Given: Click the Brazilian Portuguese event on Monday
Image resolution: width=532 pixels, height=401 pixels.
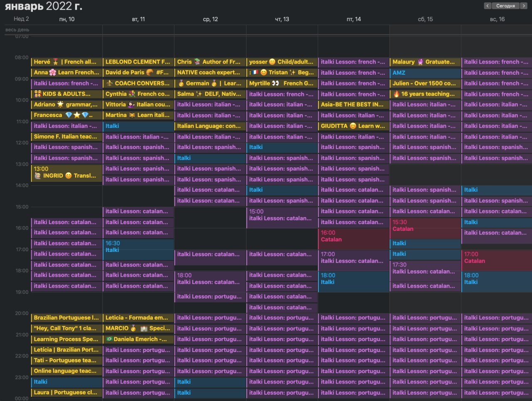Looking at the screenshot, I should tap(66, 318).
